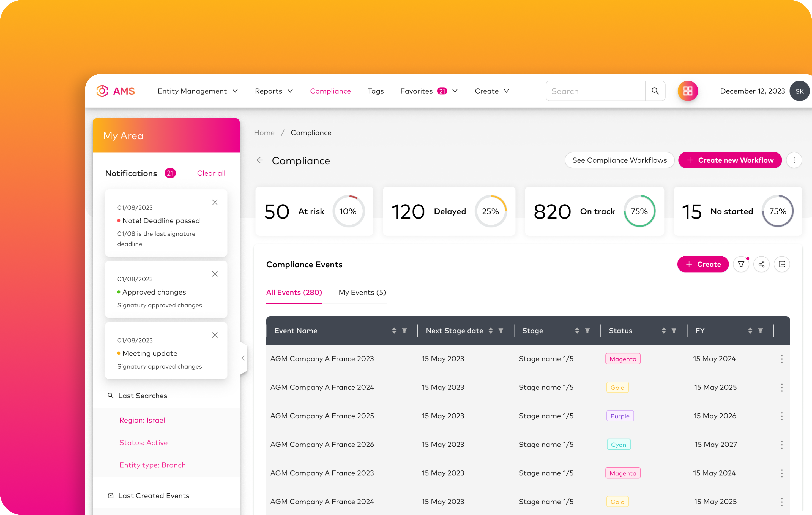Sort by Event Name column
This screenshot has width=812, height=515.
click(x=394, y=331)
